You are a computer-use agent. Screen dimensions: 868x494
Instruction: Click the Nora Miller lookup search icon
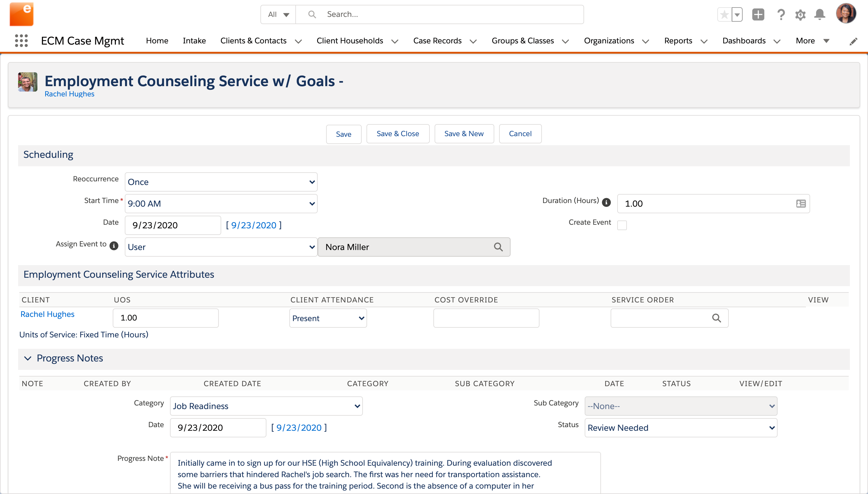pyautogui.click(x=498, y=247)
